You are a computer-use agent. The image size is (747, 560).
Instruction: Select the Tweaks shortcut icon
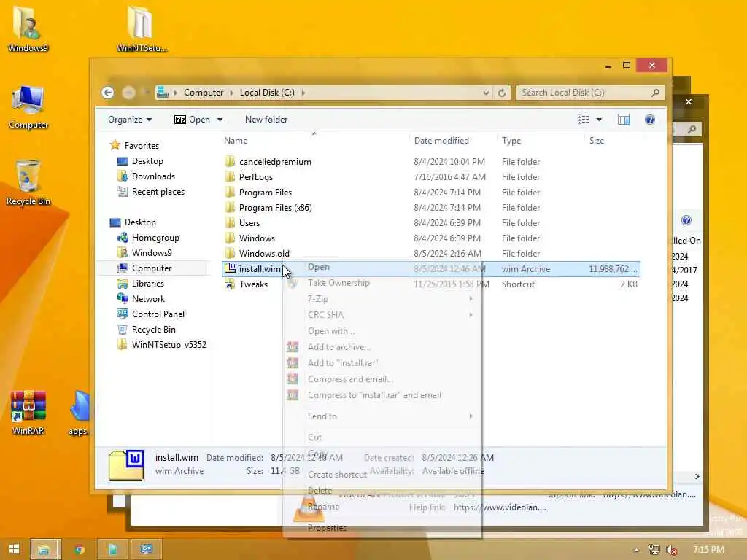(x=230, y=284)
